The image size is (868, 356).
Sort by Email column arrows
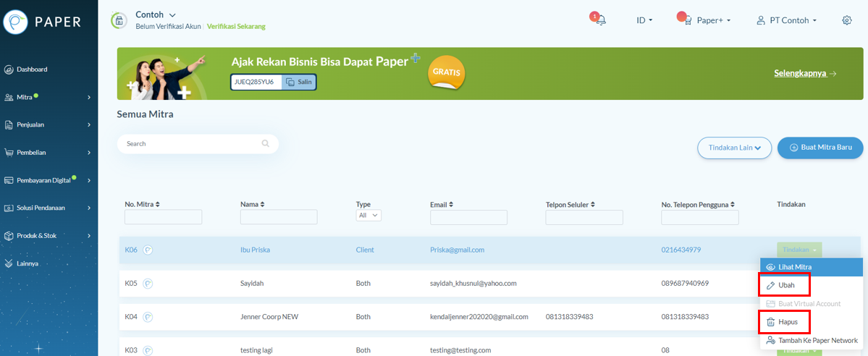[x=451, y=204]
